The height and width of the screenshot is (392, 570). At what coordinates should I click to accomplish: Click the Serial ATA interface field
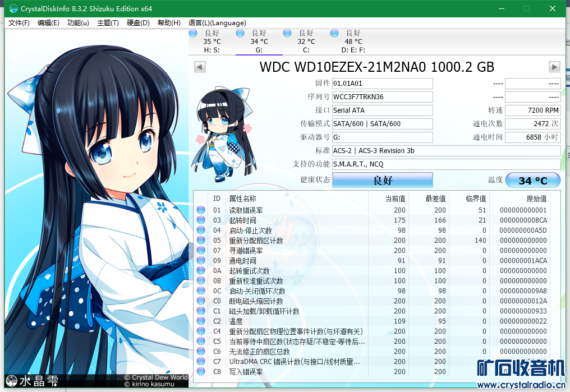point(383,110)
